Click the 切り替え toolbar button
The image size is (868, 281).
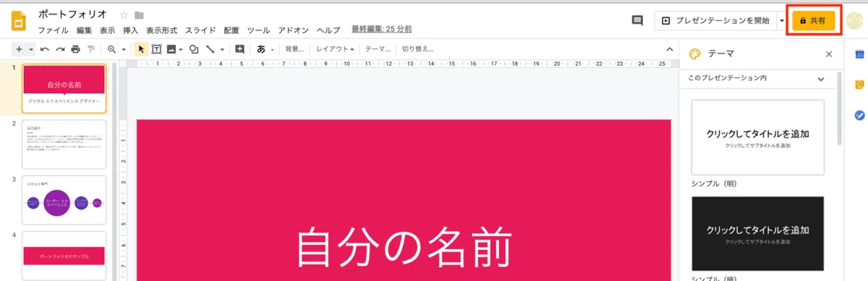(418, 49)
